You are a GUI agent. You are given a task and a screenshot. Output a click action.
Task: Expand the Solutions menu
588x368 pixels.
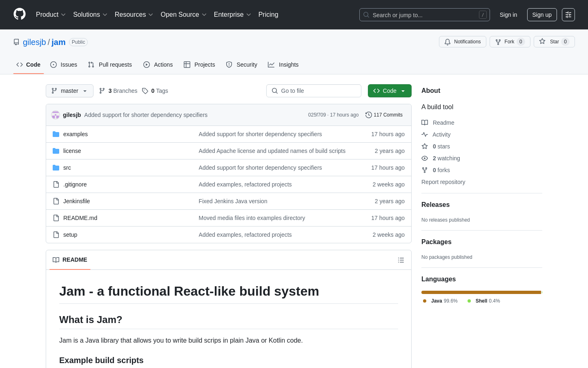[90, 15]
